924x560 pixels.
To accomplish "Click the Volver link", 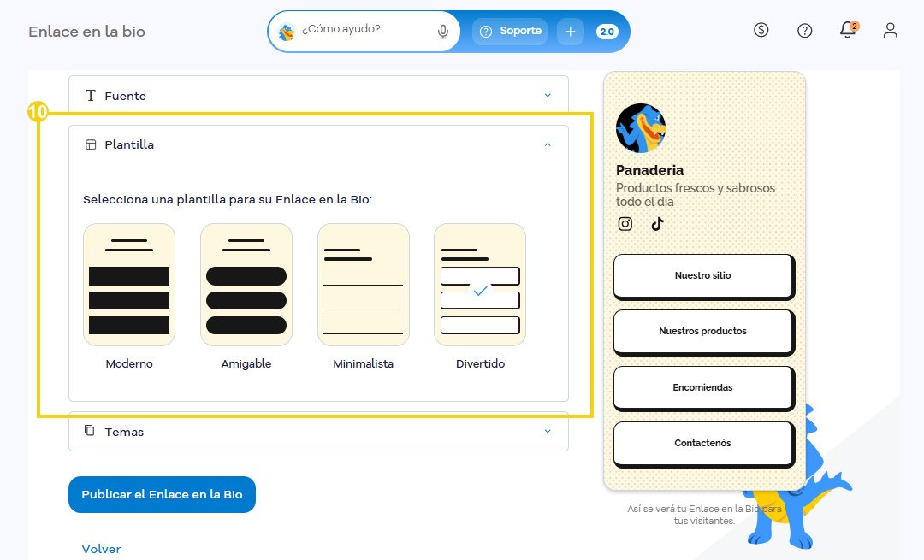I will click(101, 550).
